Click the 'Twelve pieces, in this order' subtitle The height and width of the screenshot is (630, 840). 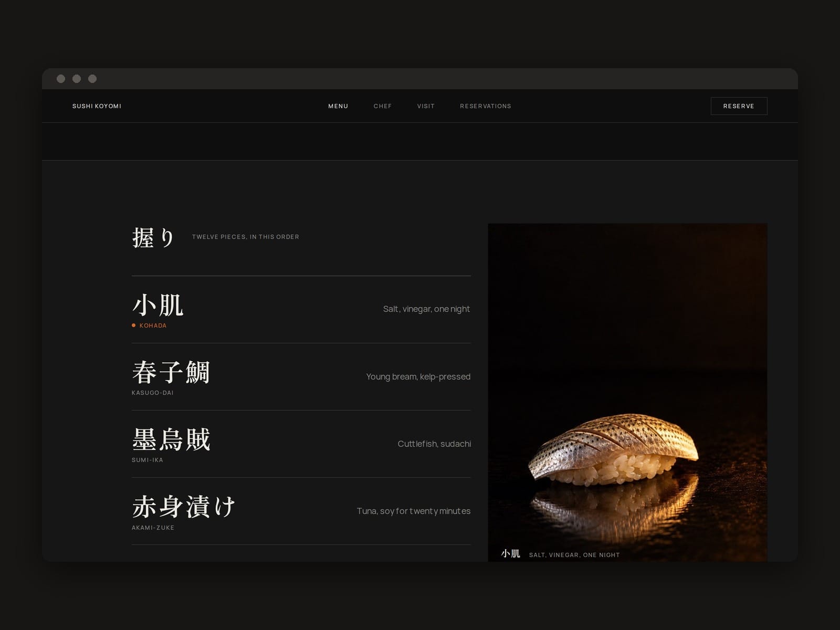(246, 237)
